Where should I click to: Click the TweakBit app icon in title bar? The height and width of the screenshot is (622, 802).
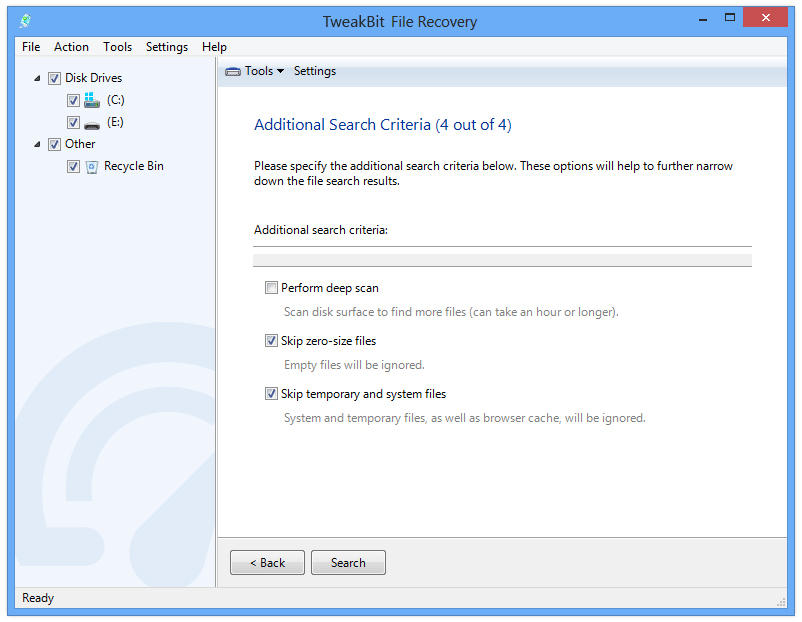25,21
